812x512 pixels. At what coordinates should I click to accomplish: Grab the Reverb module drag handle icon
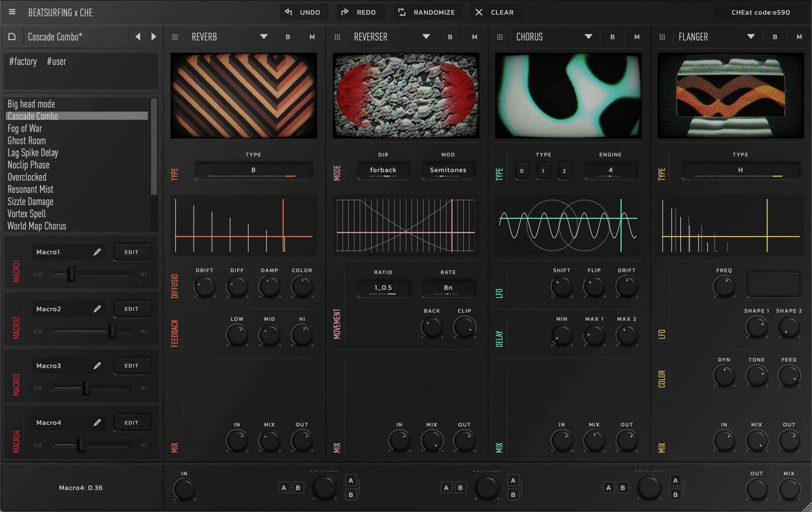175,37
